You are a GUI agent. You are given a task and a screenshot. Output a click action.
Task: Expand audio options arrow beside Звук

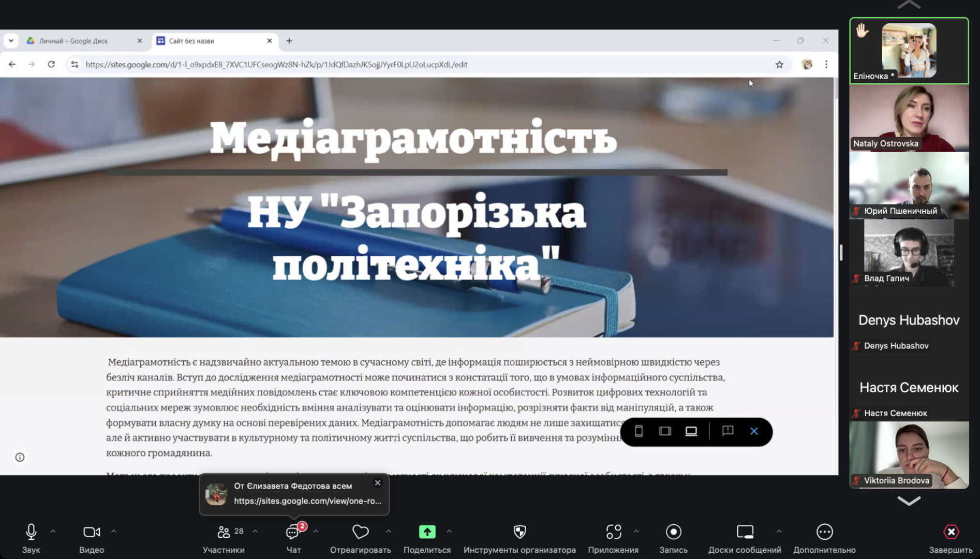pos(53,532)
